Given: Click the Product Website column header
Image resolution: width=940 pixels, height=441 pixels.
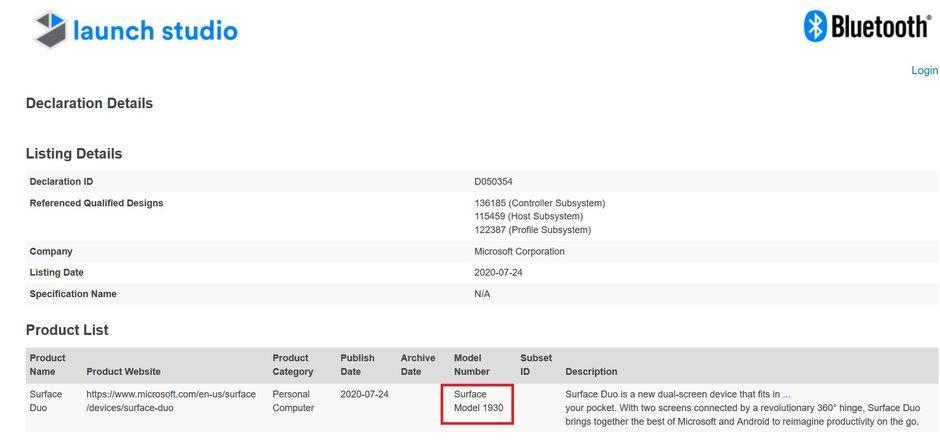Looking at the screenshot, I should coord(123,371).
